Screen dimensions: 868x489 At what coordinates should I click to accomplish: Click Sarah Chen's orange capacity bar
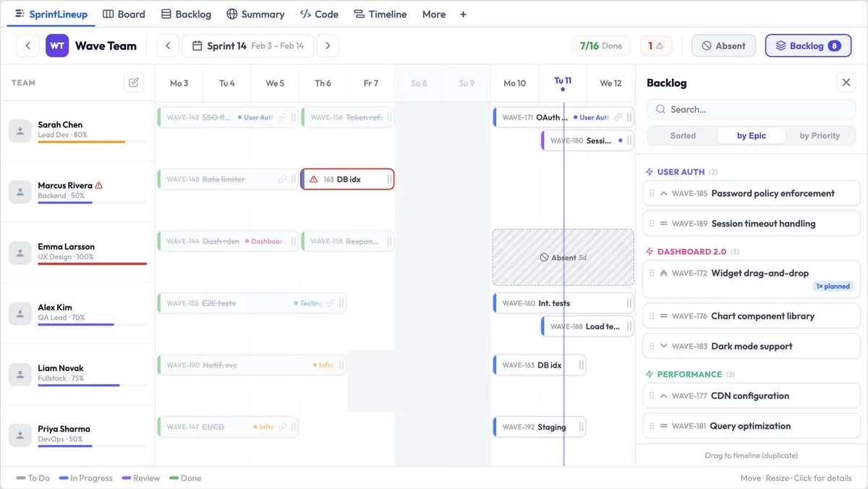point(81,142)
